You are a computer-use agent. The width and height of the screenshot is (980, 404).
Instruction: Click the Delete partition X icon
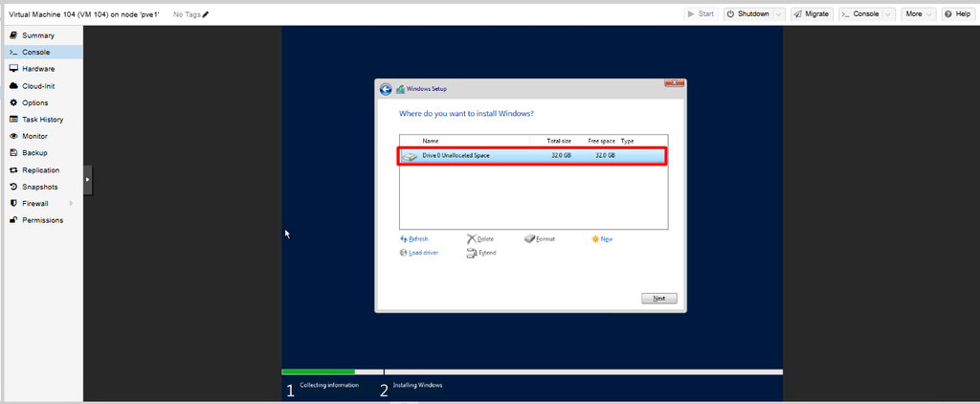point(472,239)
